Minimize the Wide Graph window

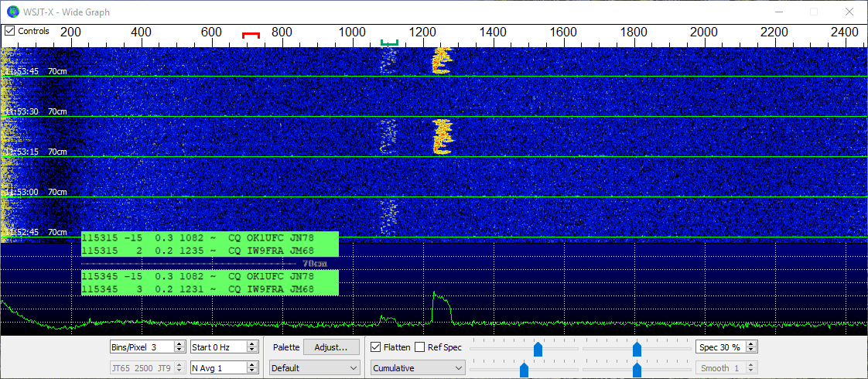tap(778, 12)
